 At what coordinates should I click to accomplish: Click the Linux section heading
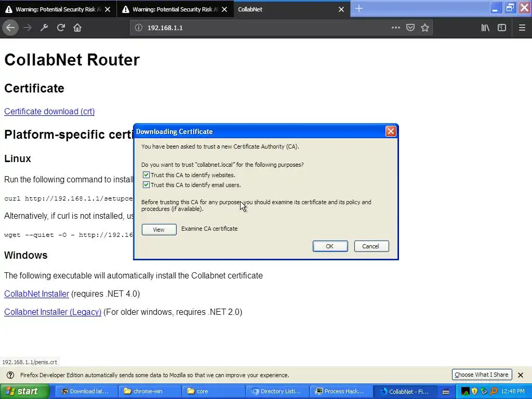point(18,158)
